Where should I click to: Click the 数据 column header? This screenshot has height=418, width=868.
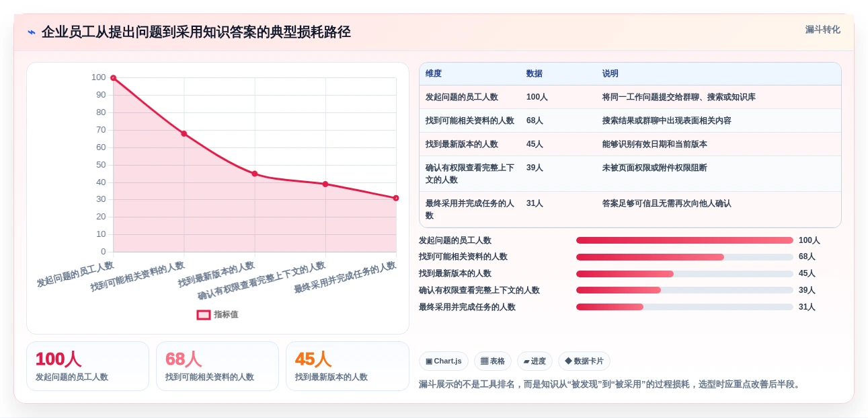coord(535,73)
